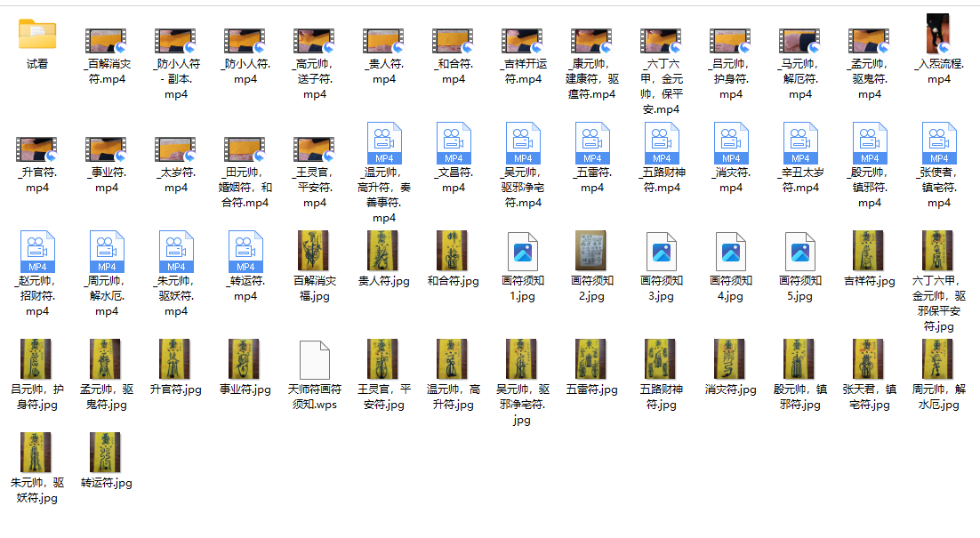This screenshot has height=538, width=980.
Task: Click the 画符须知2.jpg image thumbnail
Action: [592, 252]
